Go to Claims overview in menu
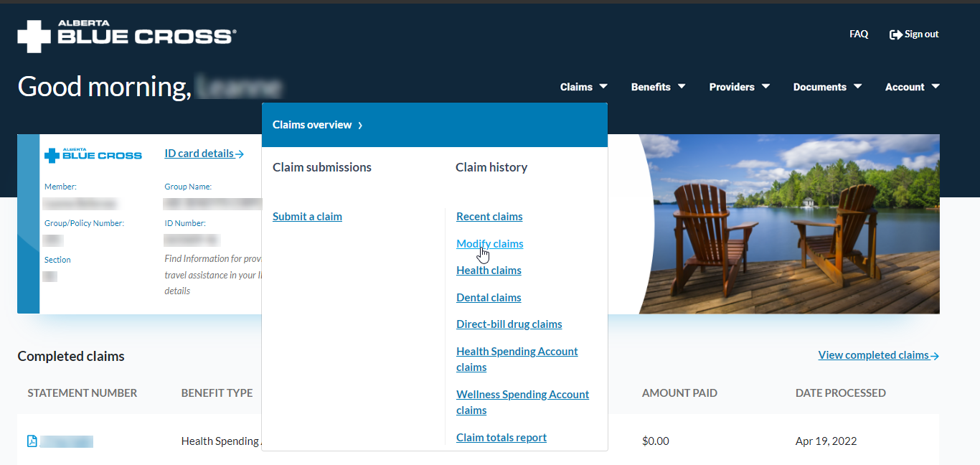The width and height of the screenshot is (980, 465). pos(312,125)
